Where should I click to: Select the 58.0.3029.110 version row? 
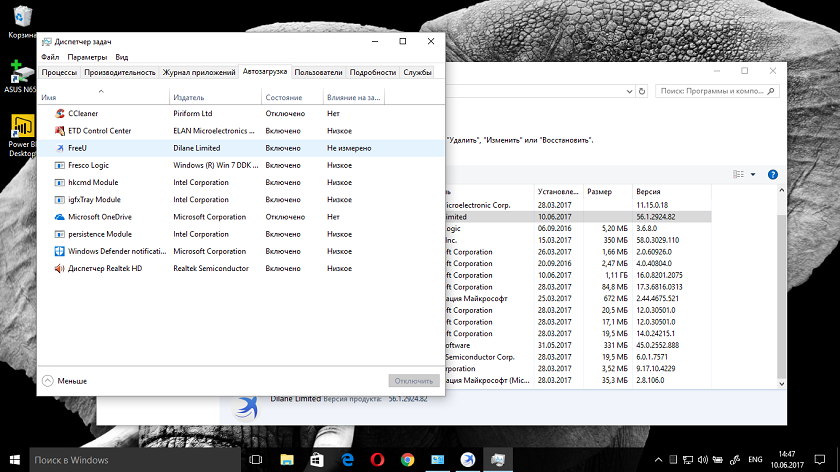point(578,240)
